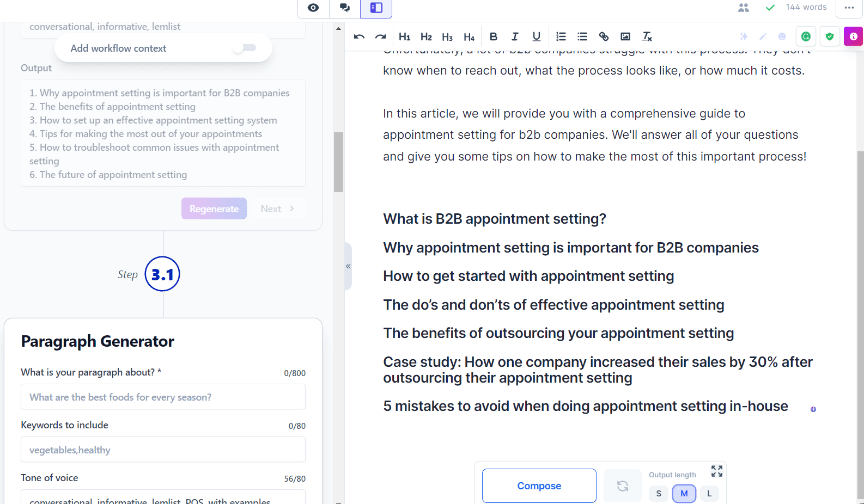This screenshot has height=504, width=864.
Task: Click output line "2. The benefits of appointment setting"
Action: [112, 107]
